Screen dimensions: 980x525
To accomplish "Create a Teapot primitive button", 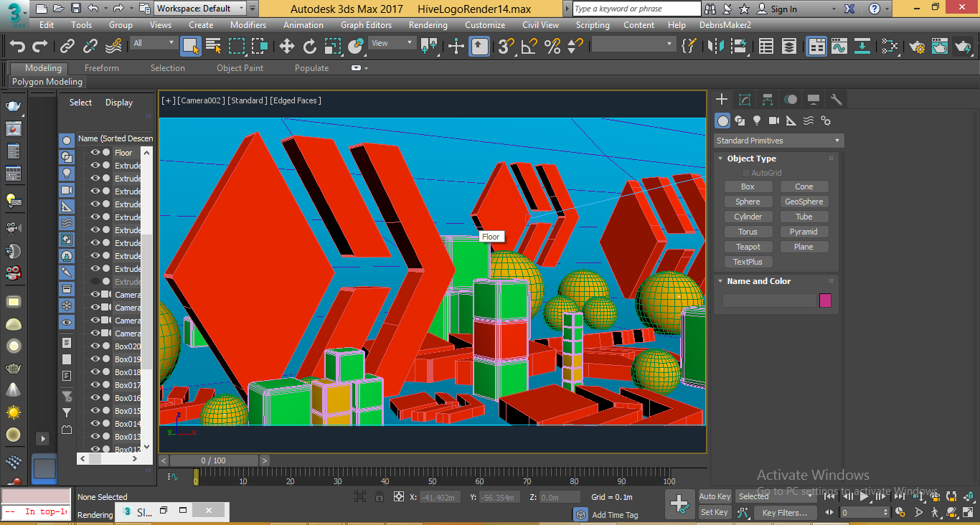I will point(748,247).
